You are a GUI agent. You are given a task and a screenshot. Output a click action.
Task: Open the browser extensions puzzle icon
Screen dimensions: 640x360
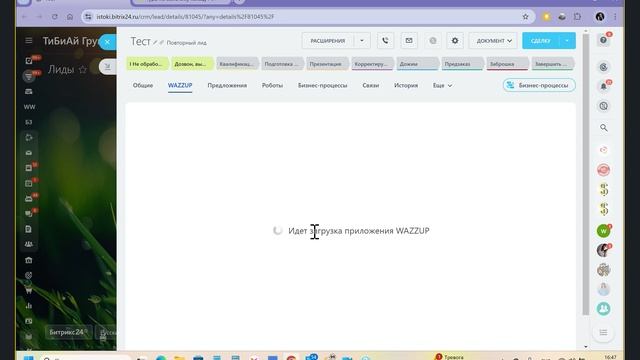point(577,17)
